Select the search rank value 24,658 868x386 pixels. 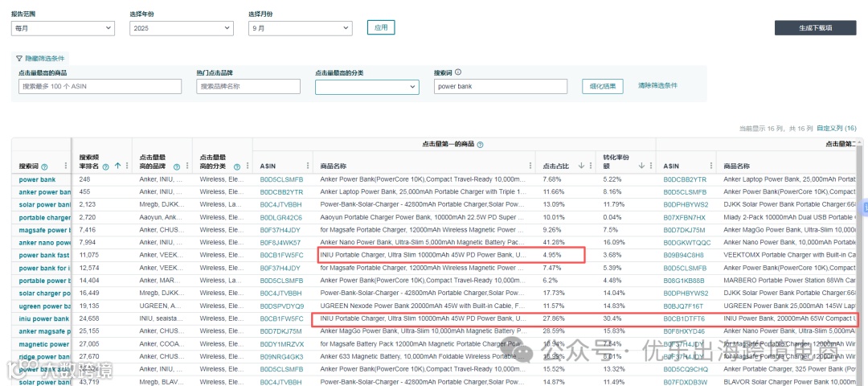pyautogui.click(x=89, y=319)
